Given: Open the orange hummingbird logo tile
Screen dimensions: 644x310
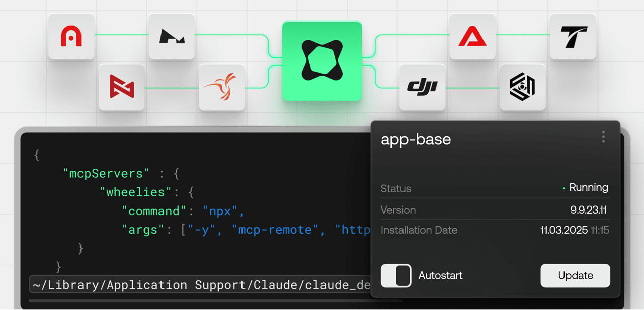Looking at the screenshot, I should pos(221,87).
